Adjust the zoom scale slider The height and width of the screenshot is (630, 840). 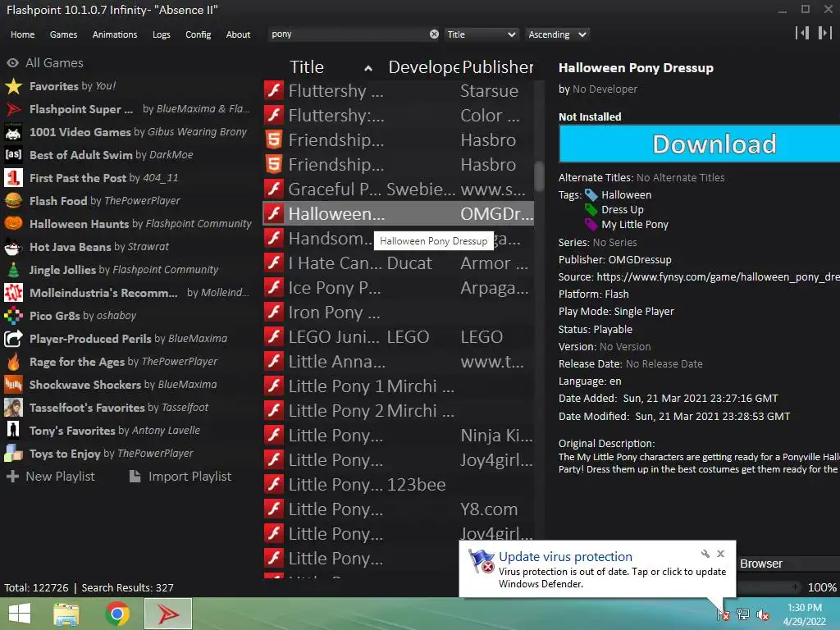pos(767,587)
